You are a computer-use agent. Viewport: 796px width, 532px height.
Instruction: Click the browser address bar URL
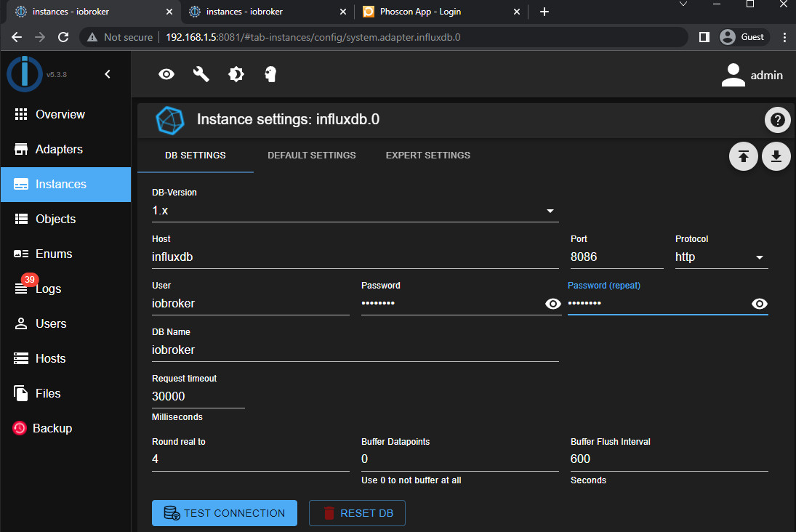[x=313, y=37]
